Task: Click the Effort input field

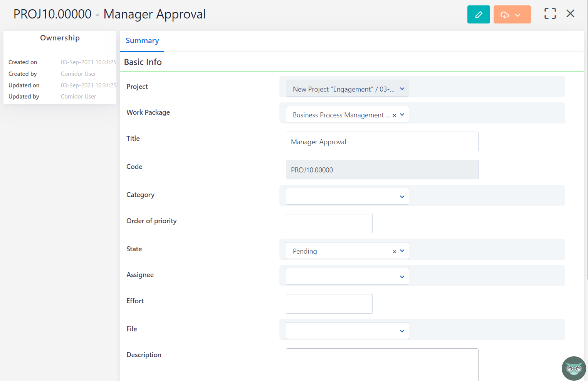Action: (x=329, y=304)
